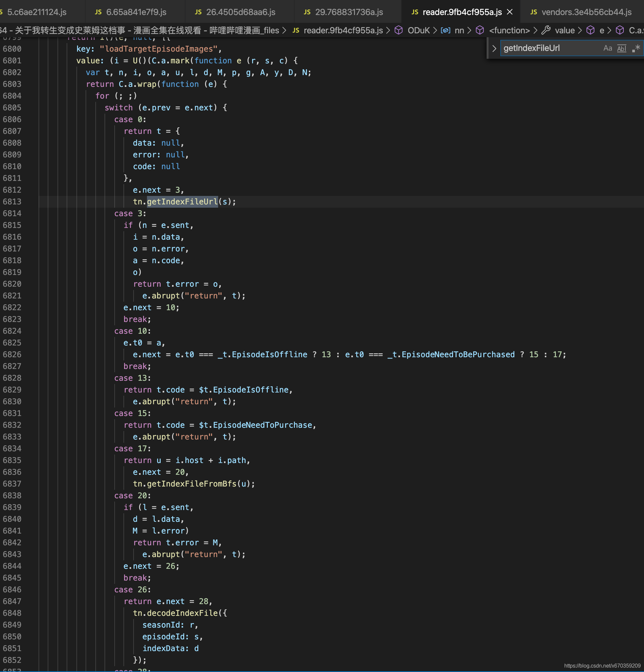Open the <function> breadcrumb dropdown
The height and width of the screenshot is (672, 644).
pos(509,30)
